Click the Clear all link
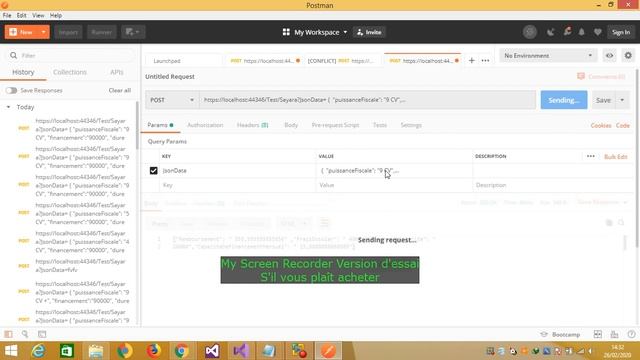 click(120, 90)
